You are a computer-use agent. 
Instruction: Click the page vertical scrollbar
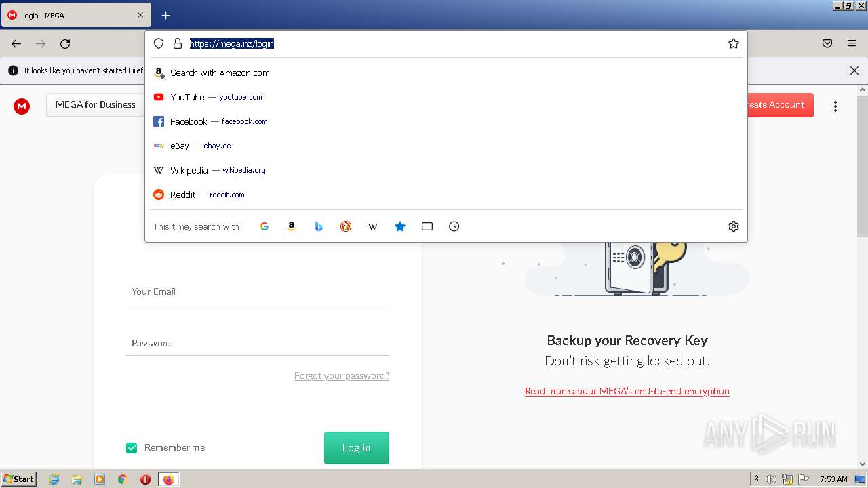(x=862, y=165)
